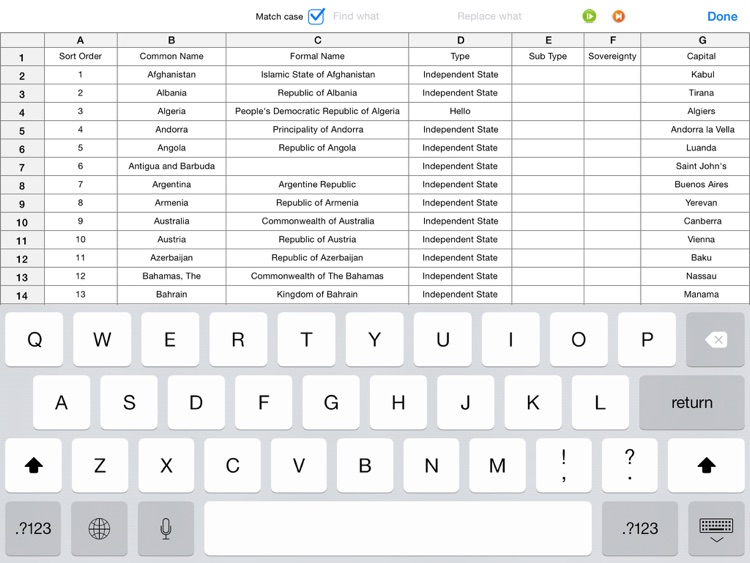
Task: Tap the Z key
Action: pyautogui.click(x=99, y=465)
